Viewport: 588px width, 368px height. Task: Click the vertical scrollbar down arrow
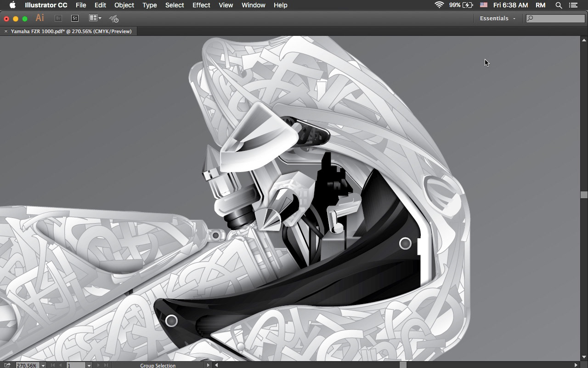click(584, 357)
